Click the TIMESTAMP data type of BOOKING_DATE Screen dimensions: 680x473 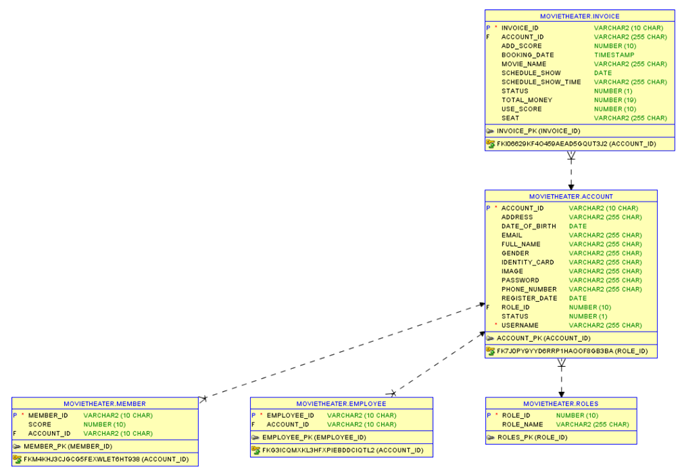click(614, 55)
